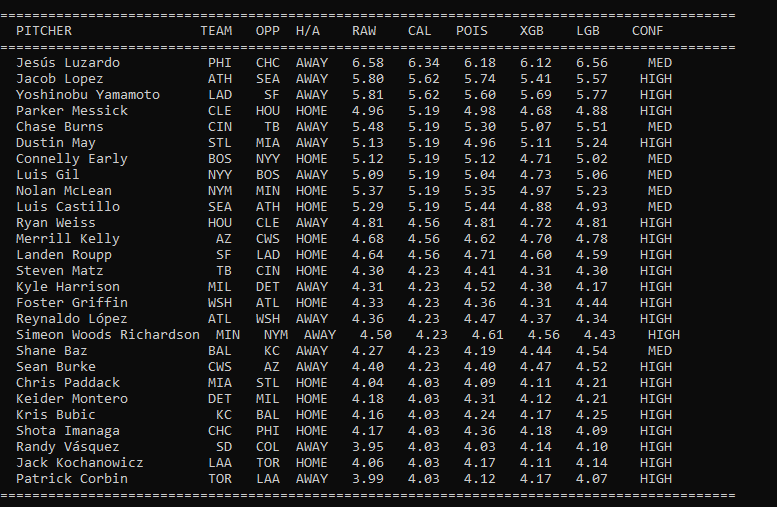Image resolution: width=777 pixels, height=507 pixels.
Task: Click RAW value 5.09 for Luis Gil
Action: tap(368, 174)
